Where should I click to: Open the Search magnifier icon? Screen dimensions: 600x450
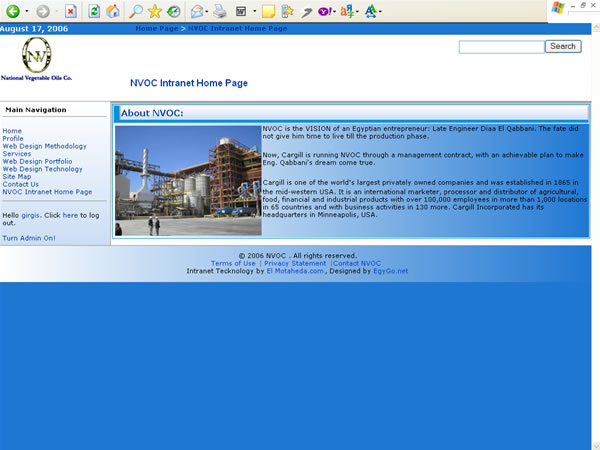136,11
